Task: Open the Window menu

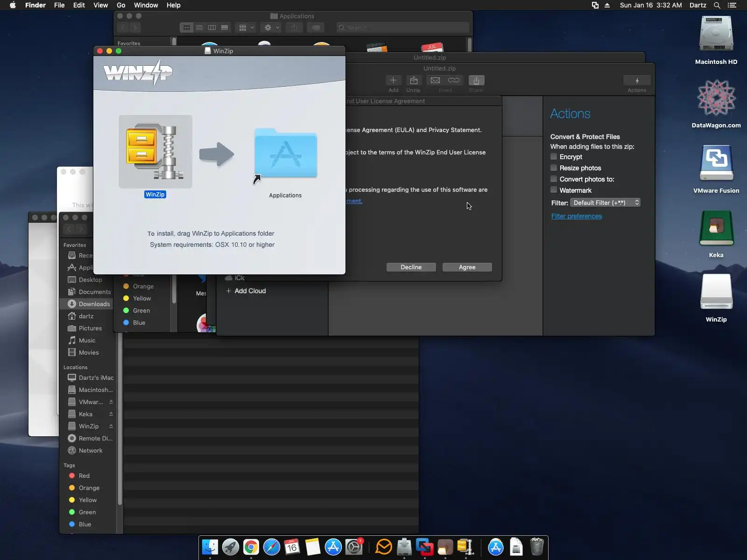Action: 146,5
